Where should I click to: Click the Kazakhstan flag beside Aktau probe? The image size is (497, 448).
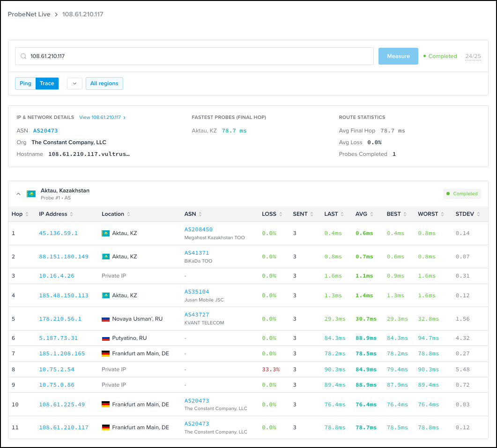pos(31,194)
